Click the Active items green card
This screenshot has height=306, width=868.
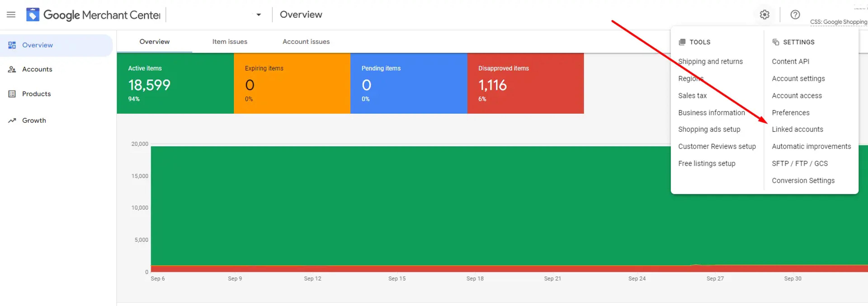(x=175, y=83)
